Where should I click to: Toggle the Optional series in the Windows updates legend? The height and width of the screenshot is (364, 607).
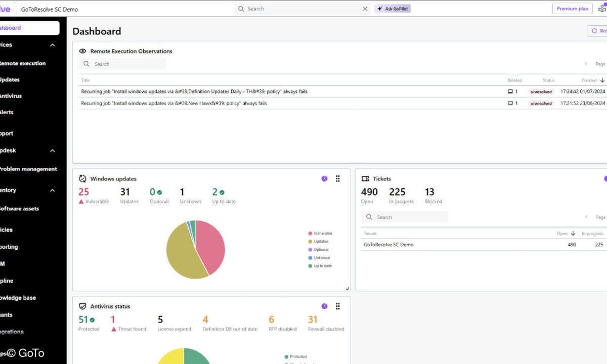[318, 250]
